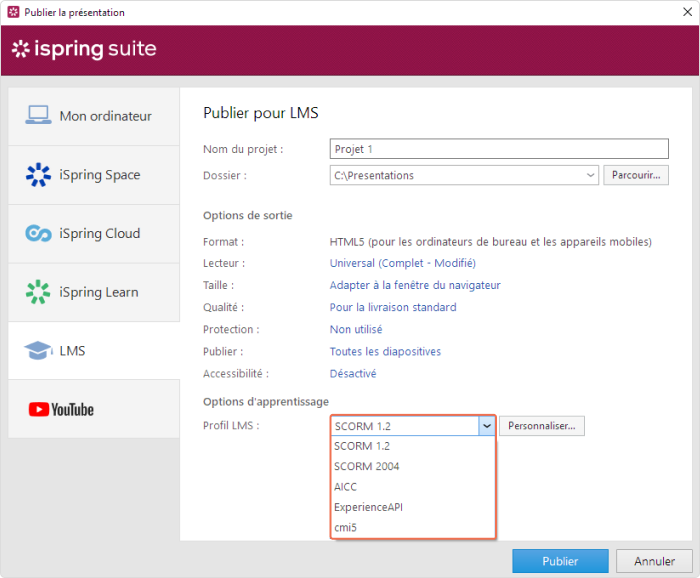Image resolution: width=700 pixels, height=578 pixels.
Task: Click the Non utilisé protection link
Action: pos(356,329)
